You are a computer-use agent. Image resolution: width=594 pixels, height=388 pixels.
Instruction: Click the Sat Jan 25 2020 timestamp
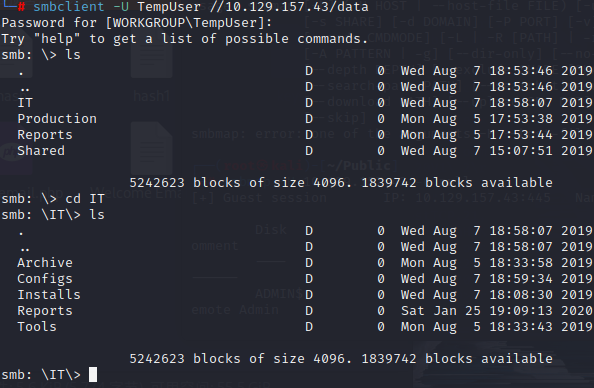(497, 311)
